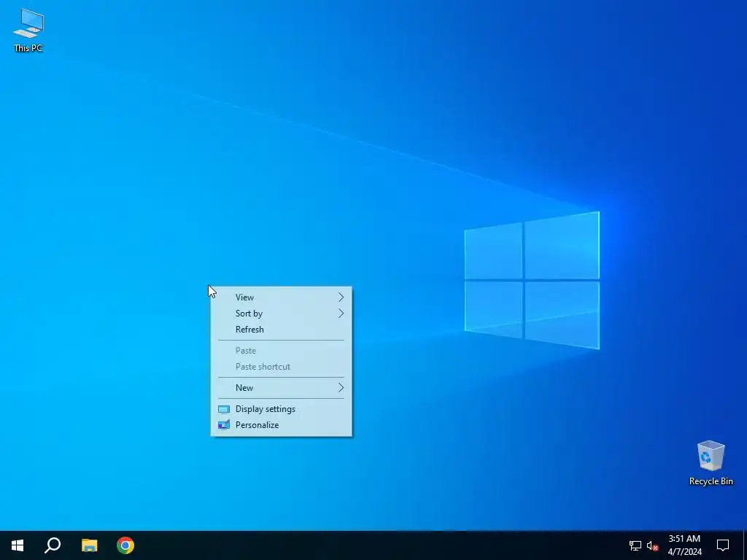Open the Action Center notifications icon
Image resolution: width=747 pixels, height=560 pixels.
[x=723, y=545]
